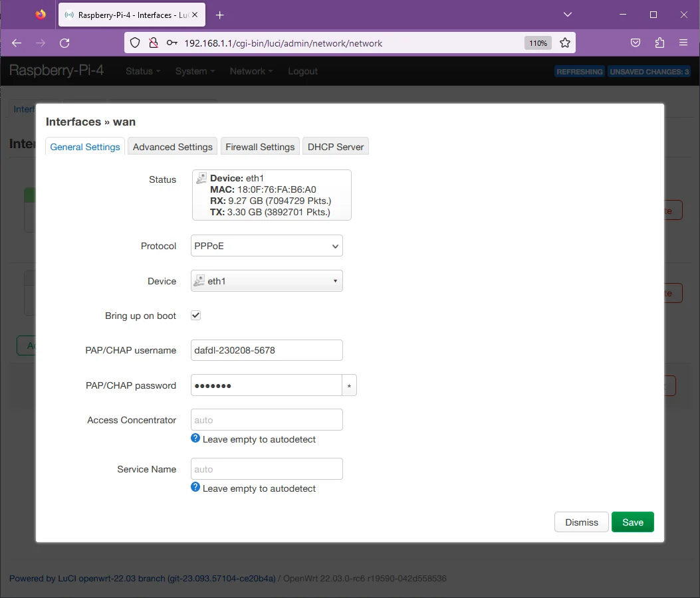700x598 pixels.
Task: Click the PAP/CHAP username field
Action: pyautogui.click(x=267, y=350)
